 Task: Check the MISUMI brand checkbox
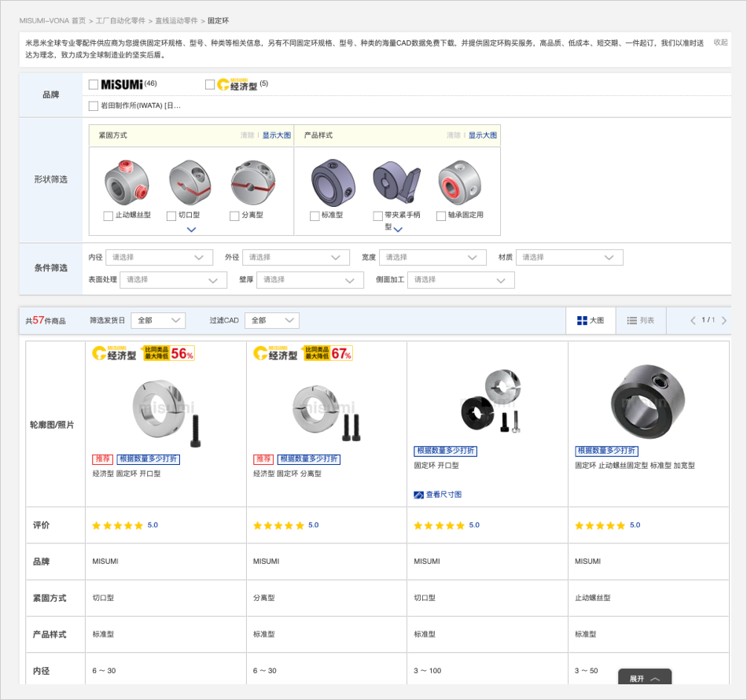(94, 84)
